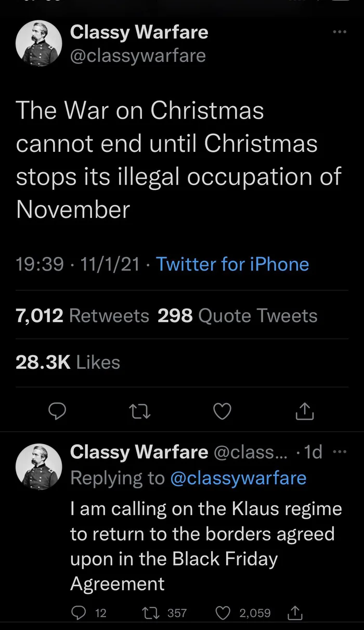The image size is (364, 630).
Task: Open the Klaus regime reply tweet text
Action: pos(206,546)
